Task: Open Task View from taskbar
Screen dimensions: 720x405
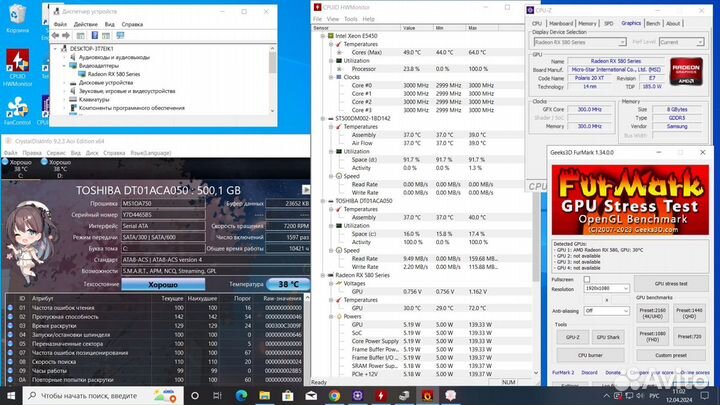Action: click(x=218, y=395)
